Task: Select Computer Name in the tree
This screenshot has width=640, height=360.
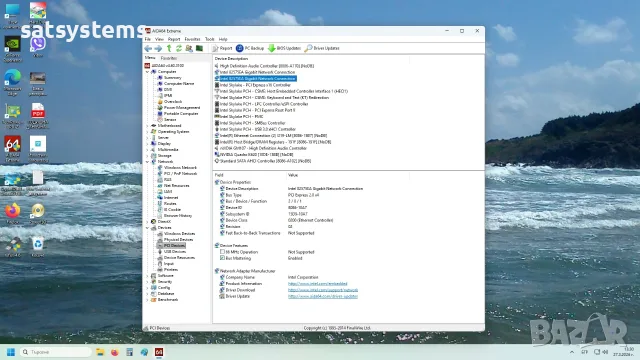Action: 179,83
